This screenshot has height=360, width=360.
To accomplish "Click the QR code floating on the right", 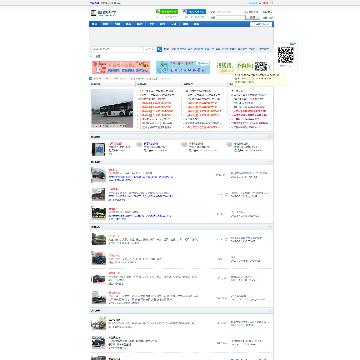I will (x=286, y=55).
